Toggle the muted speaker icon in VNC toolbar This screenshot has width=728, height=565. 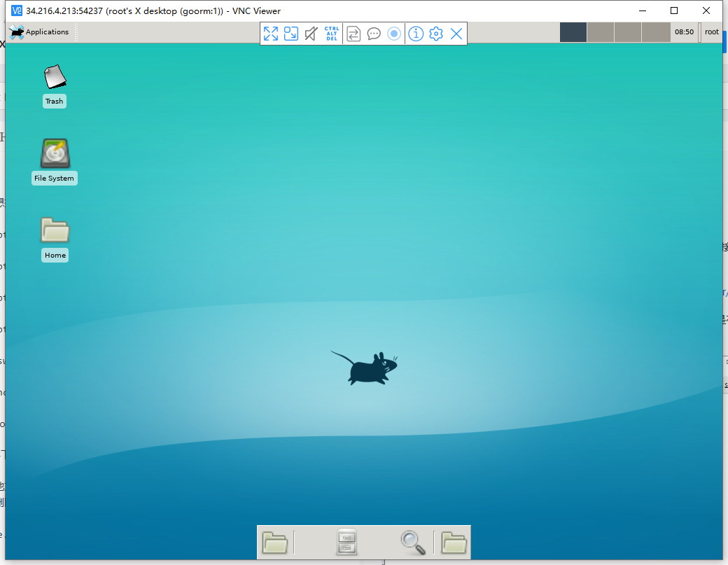point(311,34)
